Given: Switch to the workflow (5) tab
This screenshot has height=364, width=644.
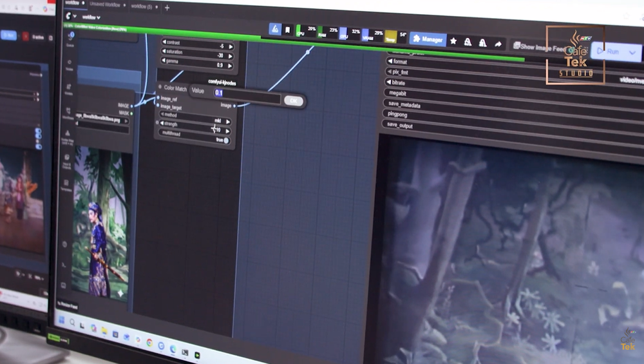Looking at the screenshot, I should click(x=142, y=6).
